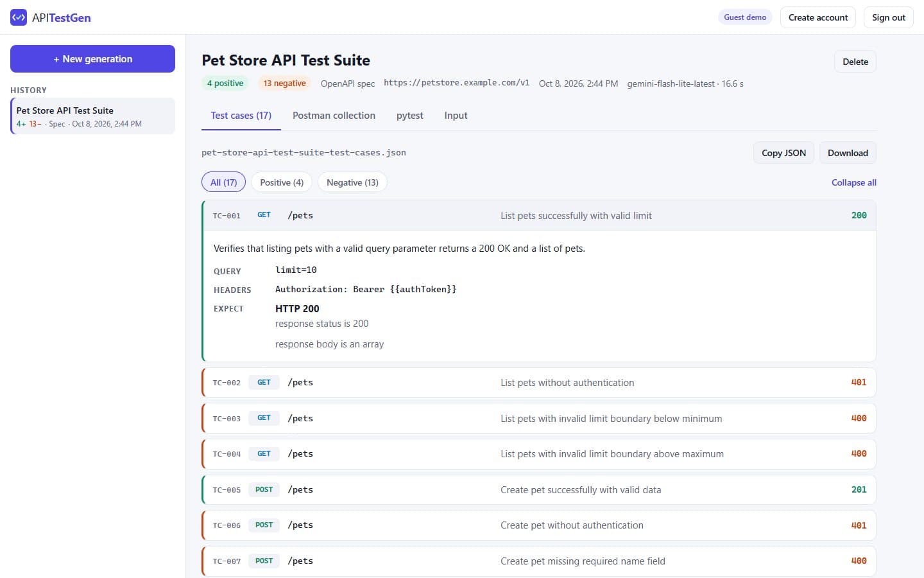This screenshot has height=578, width=924.
Task: Open the Input tab
Action: [456, 116]
